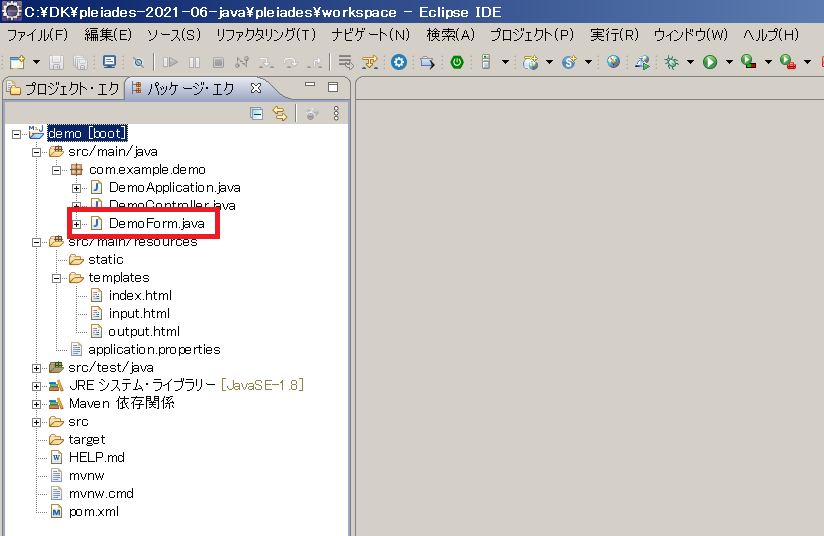
Task: Open the 検索(A) menu
Action: click(x=450, y=35)
